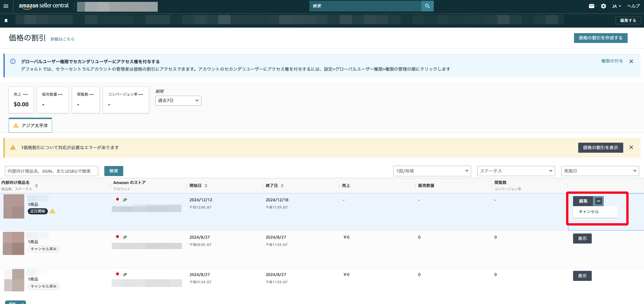Open the JA language dropdown
The height and width of the screenshot is (304, 644).
coord(616,6)
